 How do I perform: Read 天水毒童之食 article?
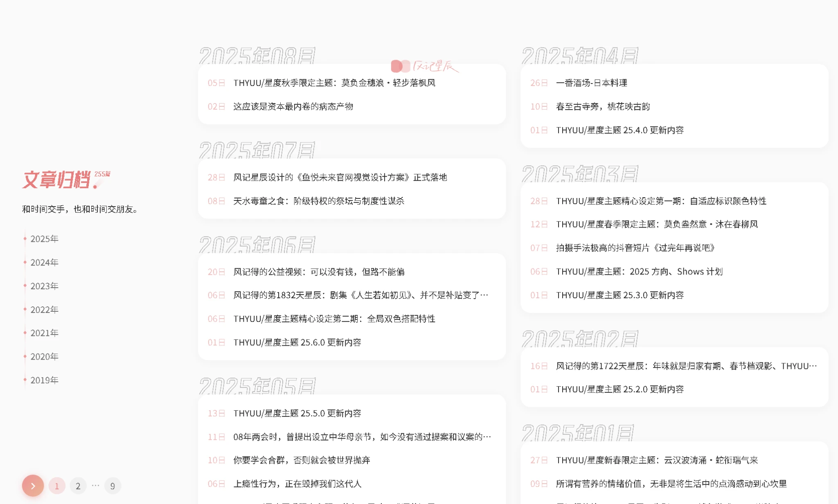point(318,201)
